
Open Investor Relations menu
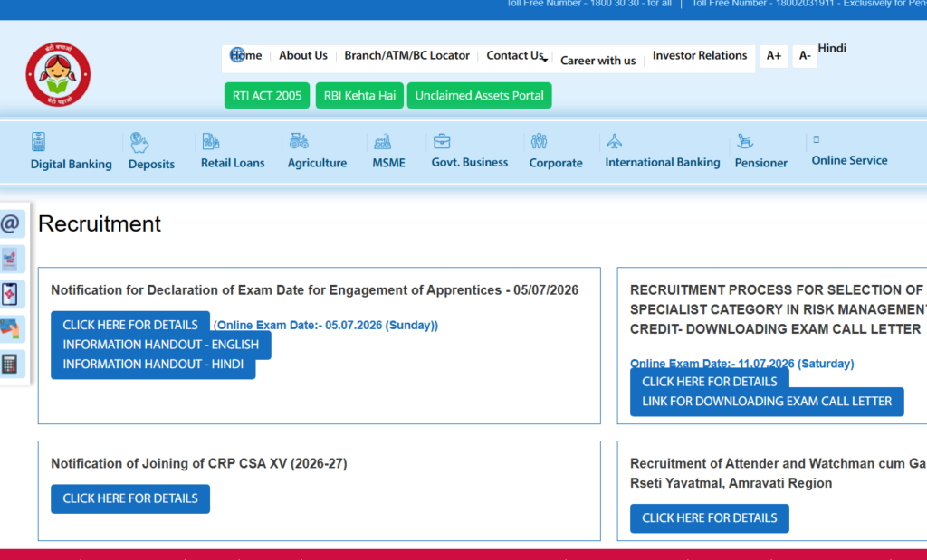(x=700, y=55)
